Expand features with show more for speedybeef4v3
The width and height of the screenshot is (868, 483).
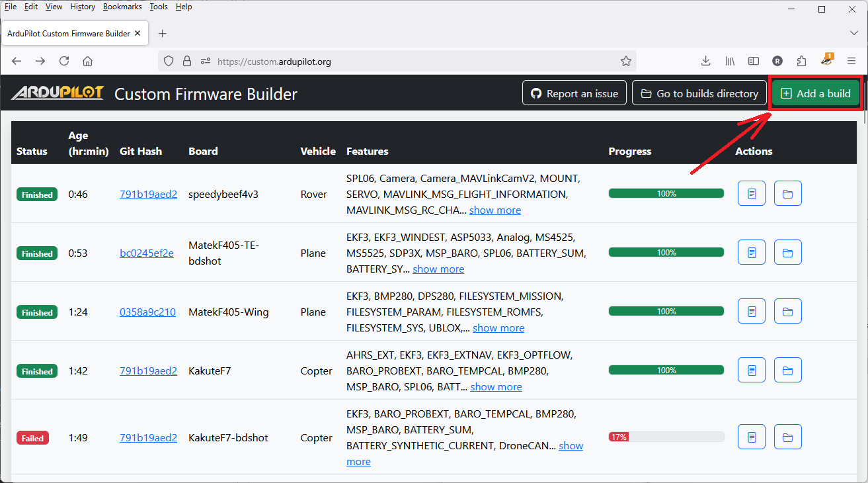pyautogui.click(x=495, y=210)
